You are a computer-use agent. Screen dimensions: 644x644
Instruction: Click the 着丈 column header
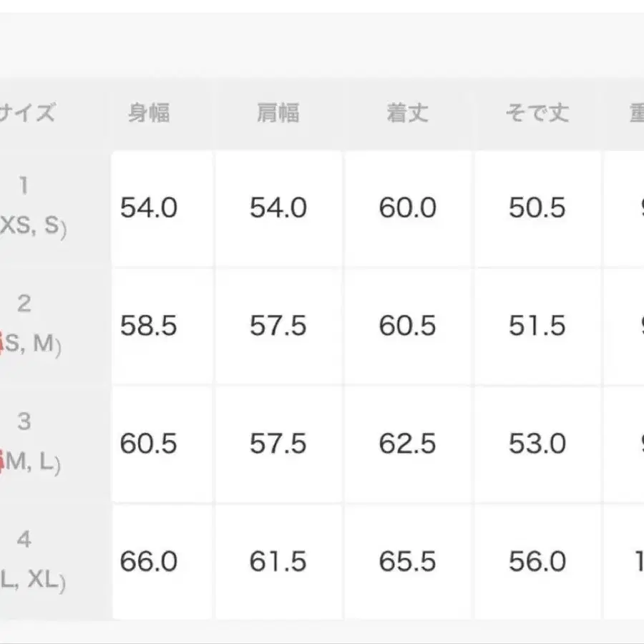[x=407, y=113]
